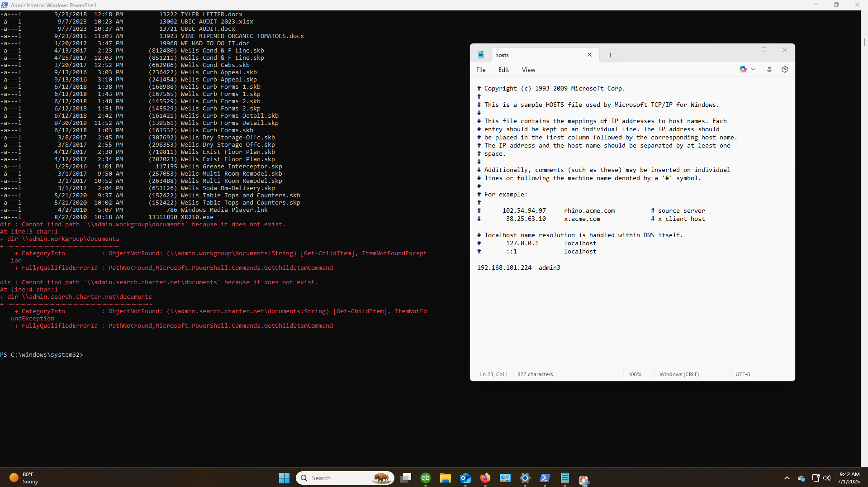This screenshot has height=487, width=868.
Task: Click the OneDrive cloud tray icon
Action: 802,478
